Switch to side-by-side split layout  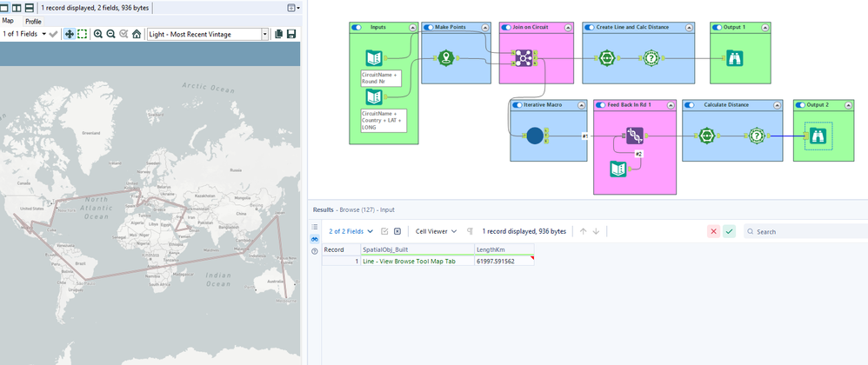17,8
